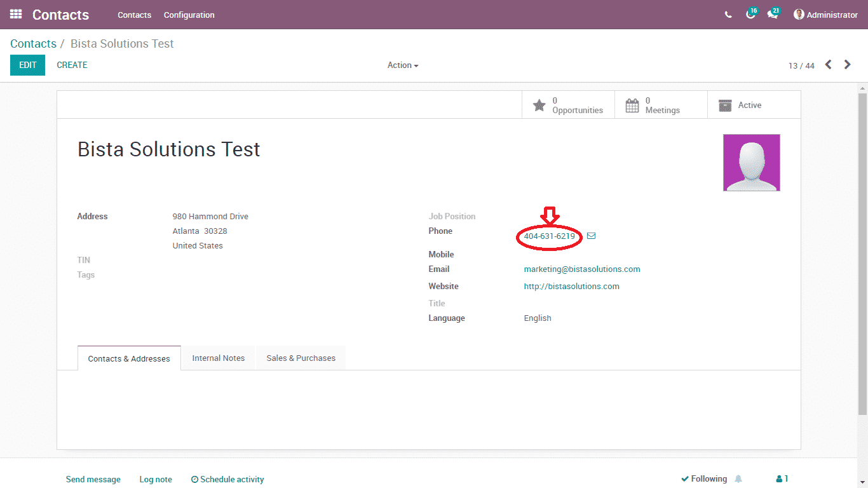
Task: Open the http://bistasolutions.com website link
Action: pyautogui.click(x=571, y=287)
